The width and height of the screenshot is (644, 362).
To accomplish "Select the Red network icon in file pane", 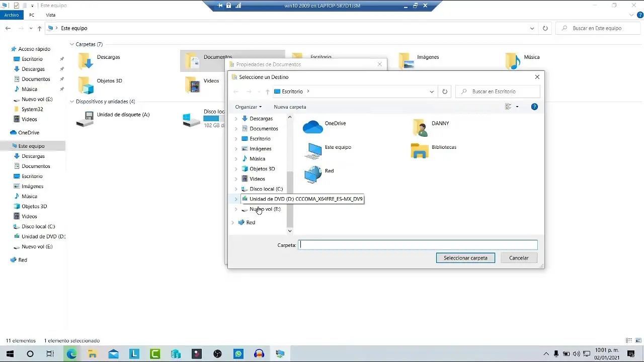I will [x=312, y=174].
